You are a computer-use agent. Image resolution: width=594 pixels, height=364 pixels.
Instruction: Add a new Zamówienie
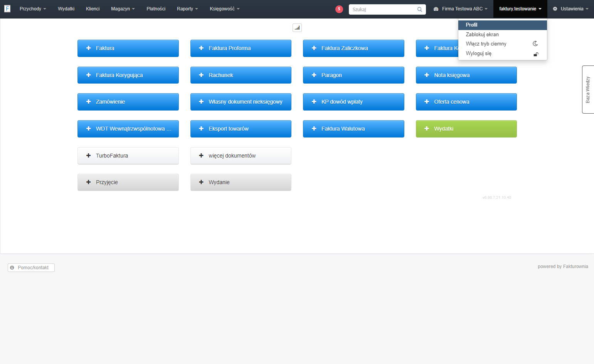point(128,102)
